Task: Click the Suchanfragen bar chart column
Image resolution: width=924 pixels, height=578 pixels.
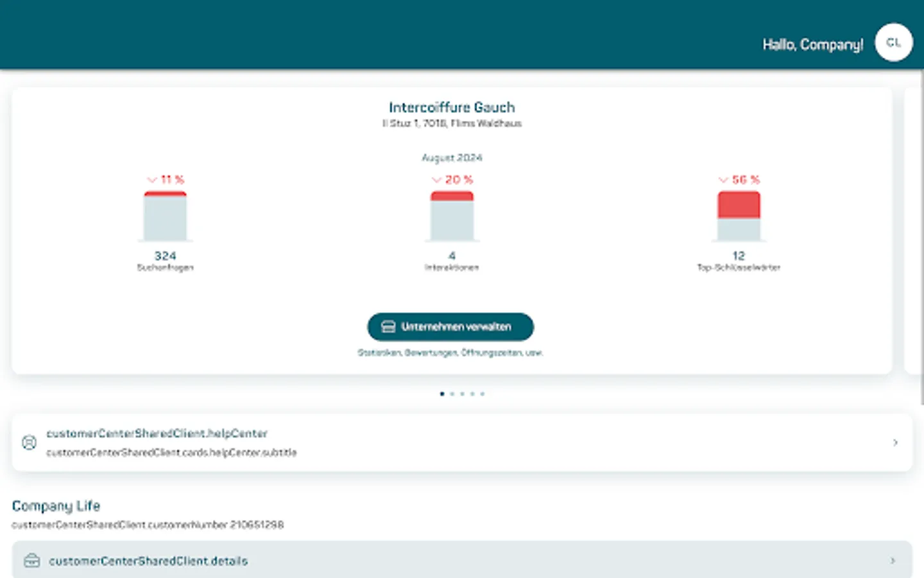Action: (x=166, y=216)
